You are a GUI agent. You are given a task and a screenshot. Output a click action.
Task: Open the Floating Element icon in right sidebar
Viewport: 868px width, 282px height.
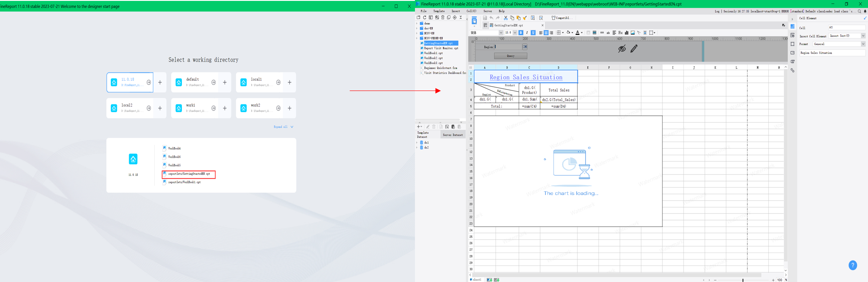[793, 44]
